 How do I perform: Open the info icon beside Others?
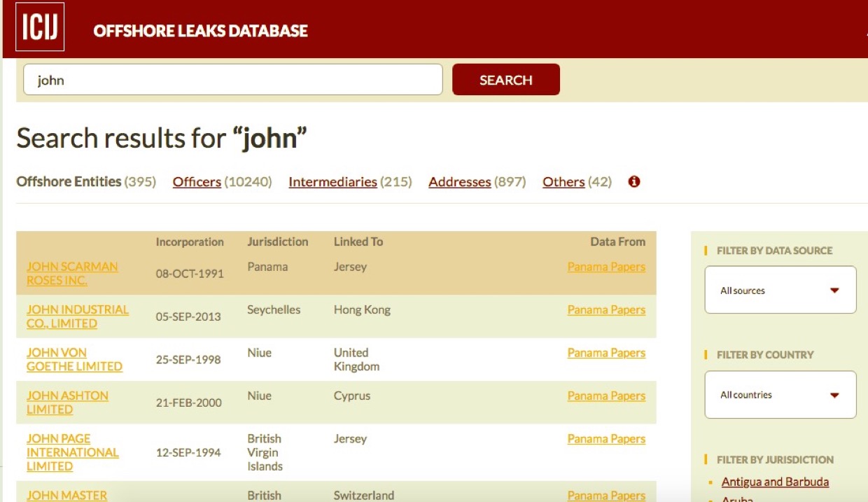click(634, 181)
